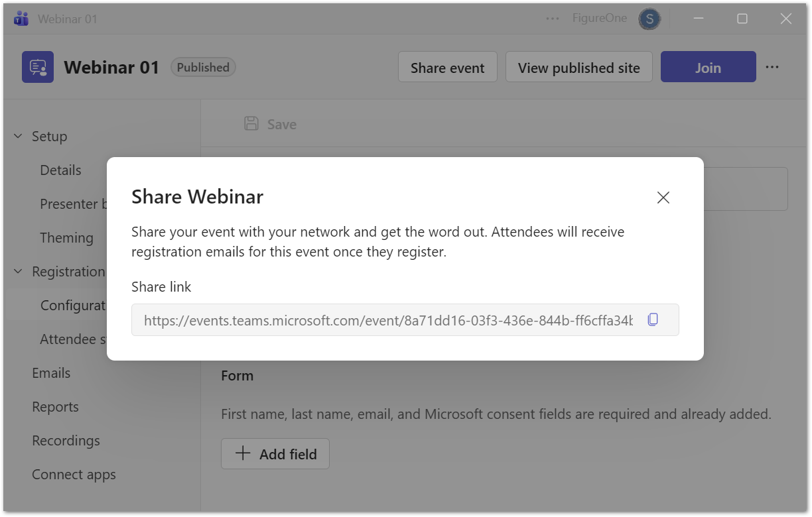Open title bar options next to FigureOne
Image resolution: width=812 pixels, height=517 pixels.
[552, 19]
